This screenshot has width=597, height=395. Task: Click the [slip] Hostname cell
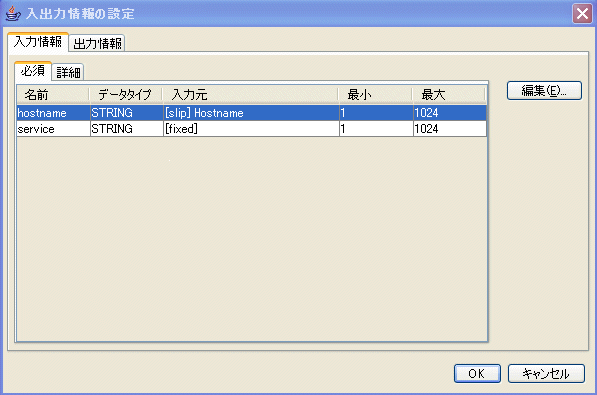(x=251, y=113)
